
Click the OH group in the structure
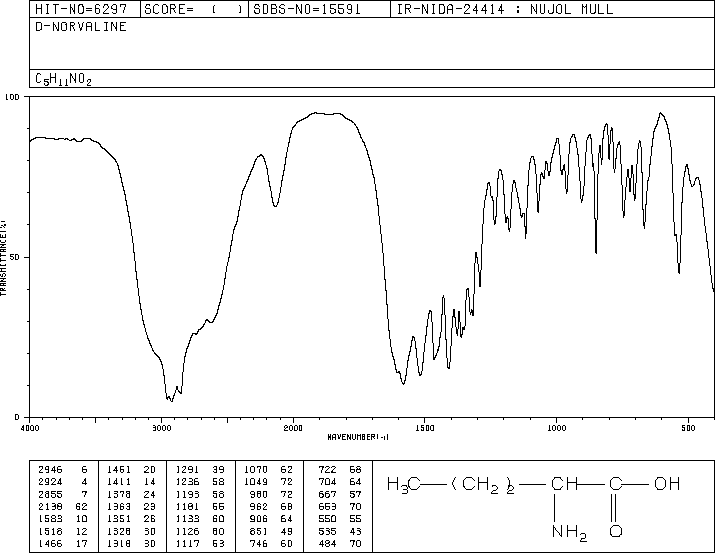click(667, 483)
